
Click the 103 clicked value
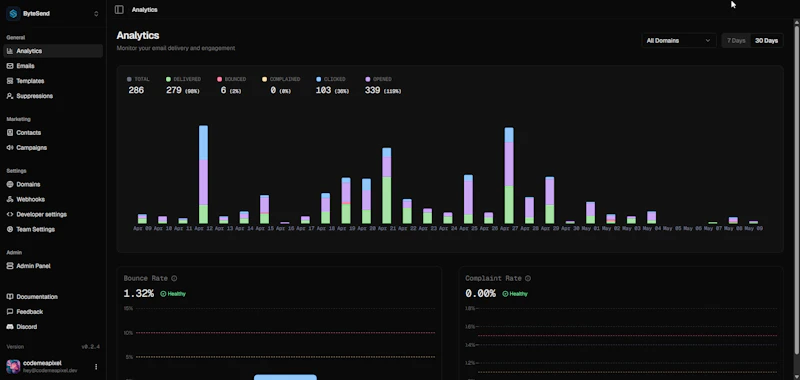323,90
